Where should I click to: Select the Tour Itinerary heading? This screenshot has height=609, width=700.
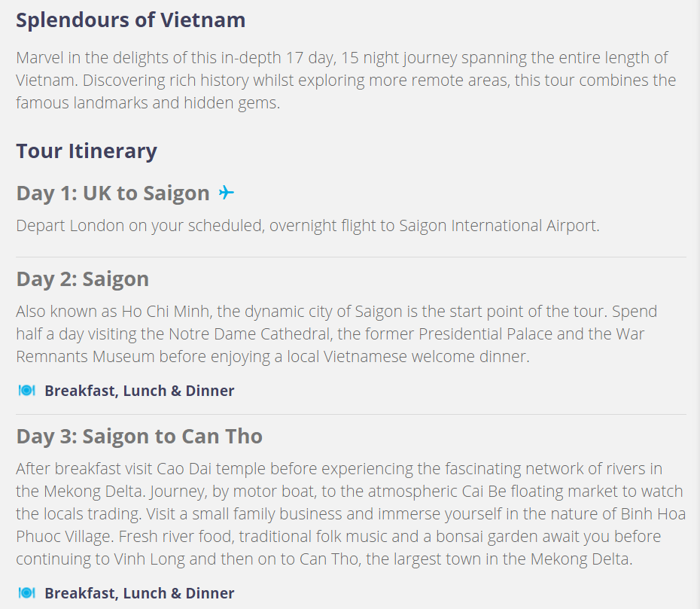click(87, 151)
